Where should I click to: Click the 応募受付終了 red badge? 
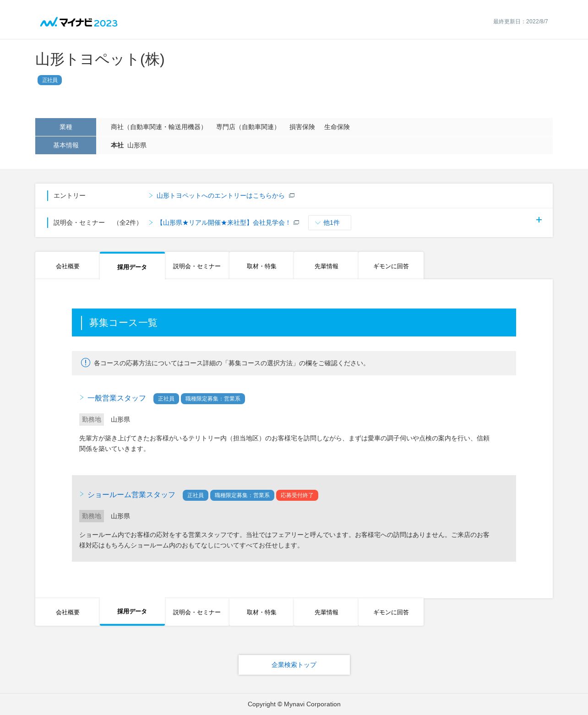click(297, 495)
